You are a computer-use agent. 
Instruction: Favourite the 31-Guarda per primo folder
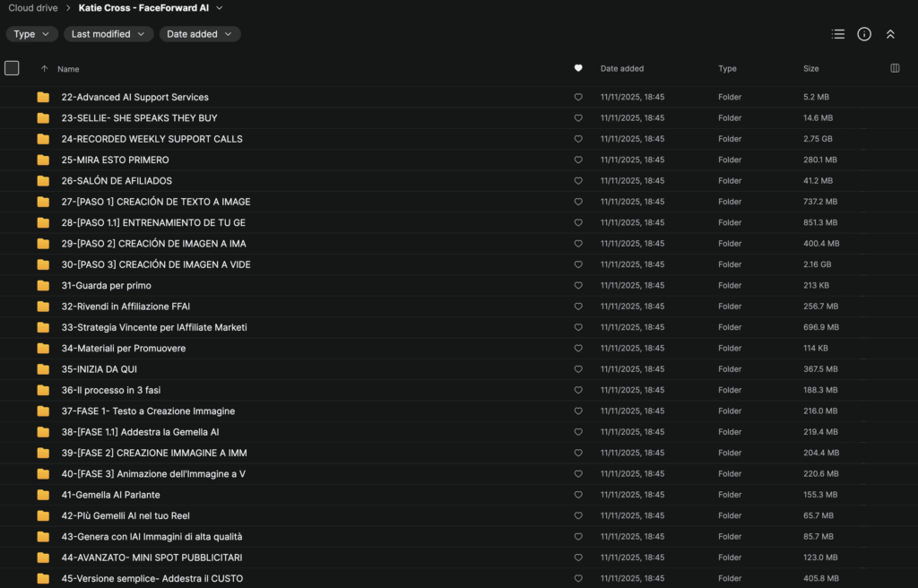(578, 285)
